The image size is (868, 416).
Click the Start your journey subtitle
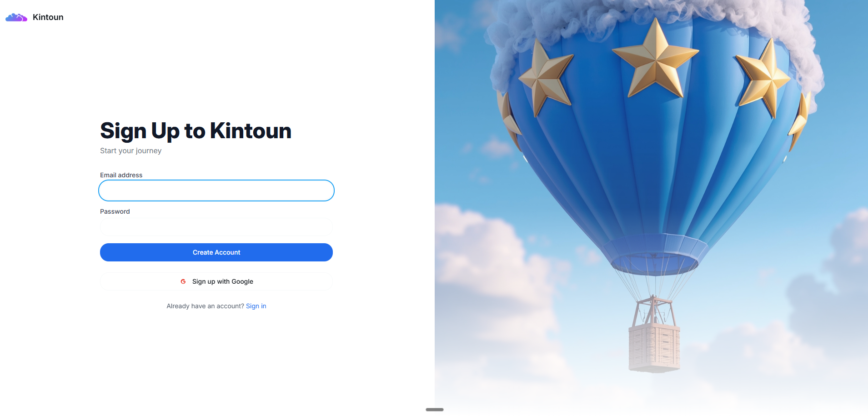130,150
